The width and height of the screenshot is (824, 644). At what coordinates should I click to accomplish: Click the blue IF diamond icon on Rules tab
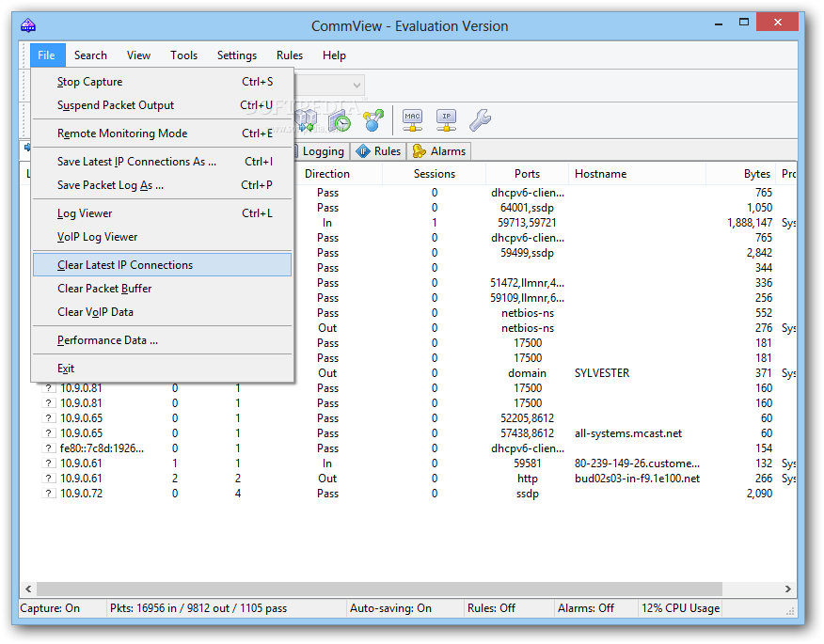363,151
